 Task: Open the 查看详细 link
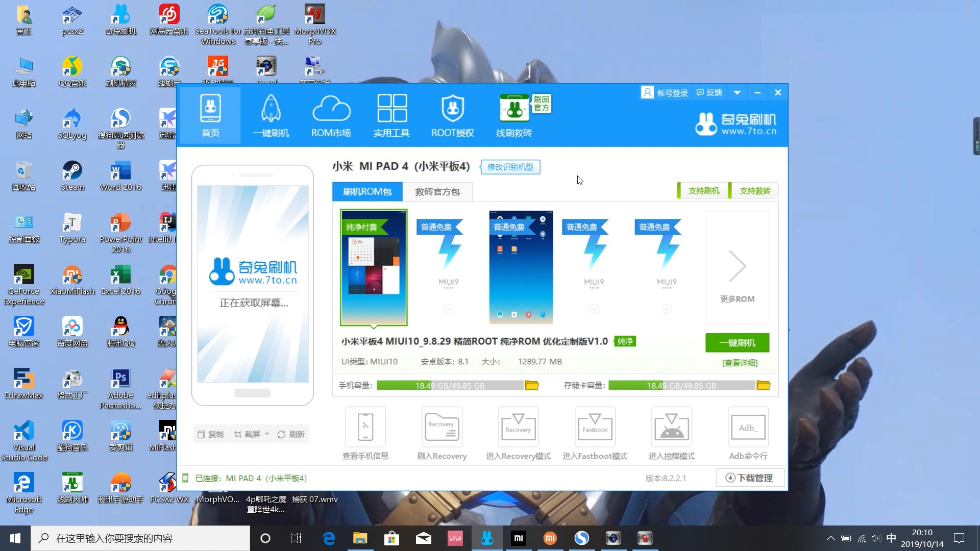pos(740,363)
